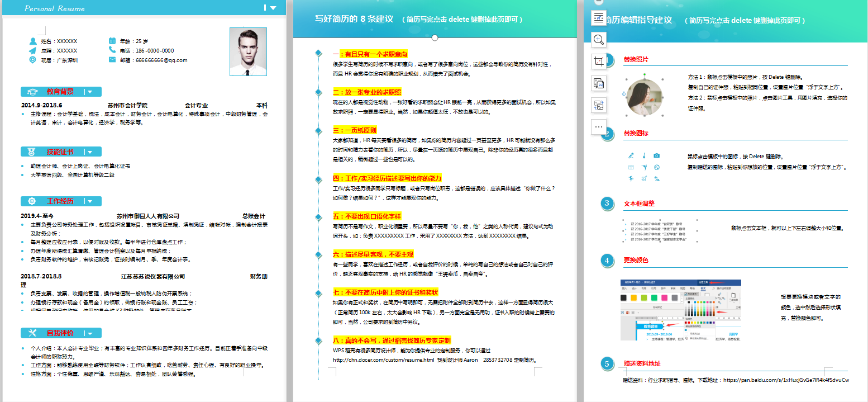Select the paper plane icon beside 应聘
This screenshot has height=402, width=868.
click(33, 50)
